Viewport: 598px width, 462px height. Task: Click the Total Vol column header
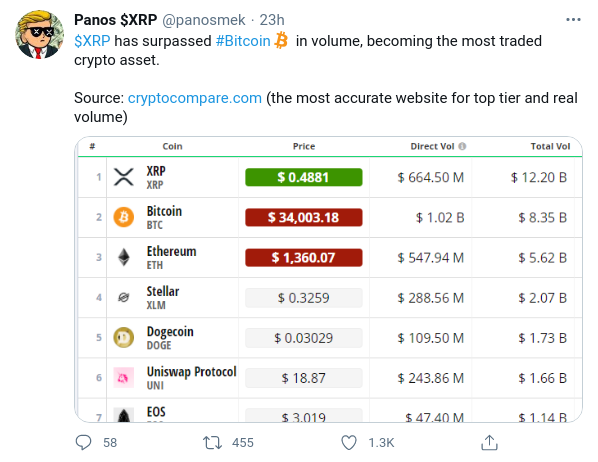pos(550,146)
